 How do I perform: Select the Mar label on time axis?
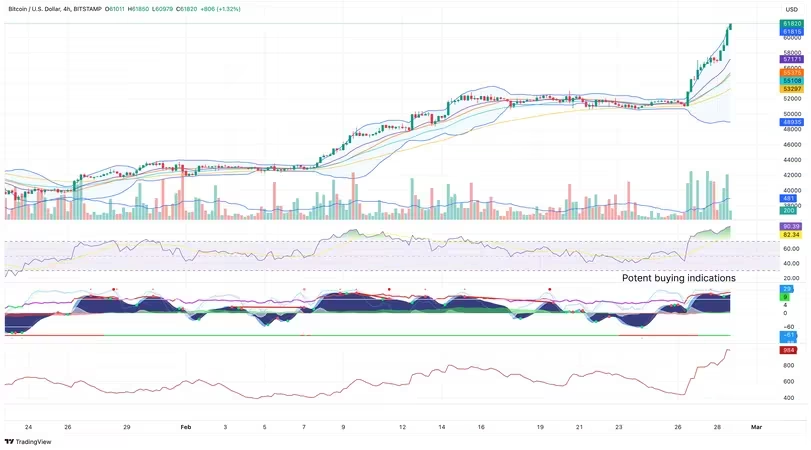756,426
